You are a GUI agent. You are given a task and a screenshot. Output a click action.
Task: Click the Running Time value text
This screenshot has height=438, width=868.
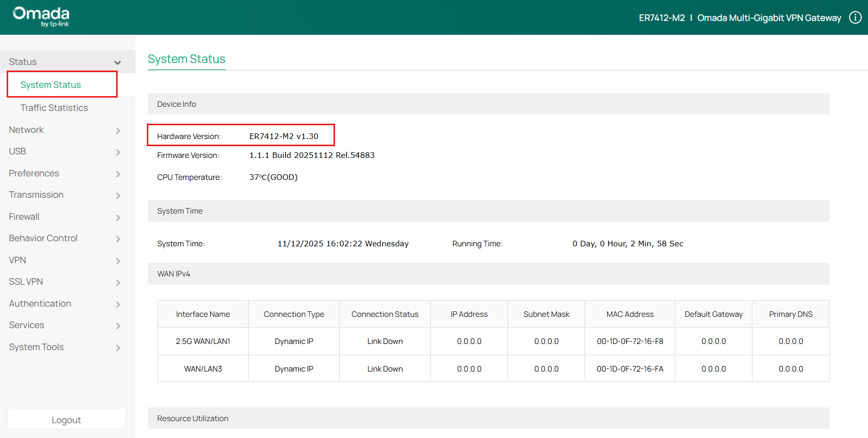pyautogui.click(x=628, y=244)
